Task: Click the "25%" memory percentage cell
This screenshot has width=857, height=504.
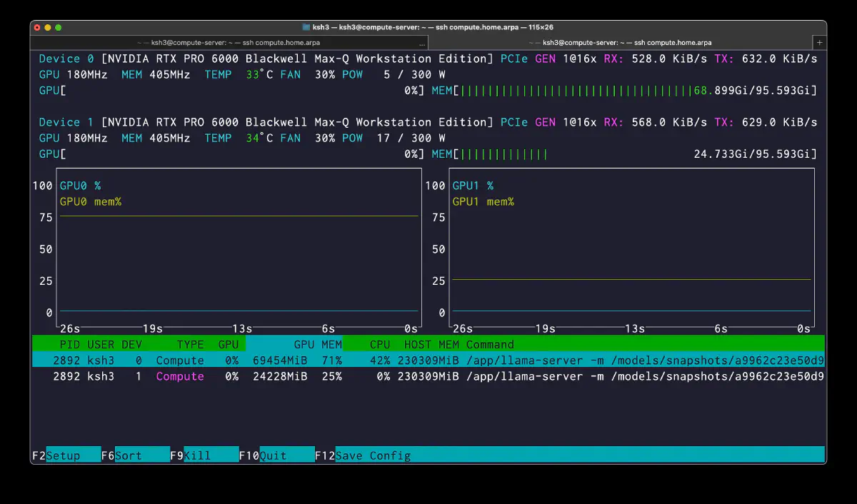Action: pyautogui.click(x=331, y=376)
